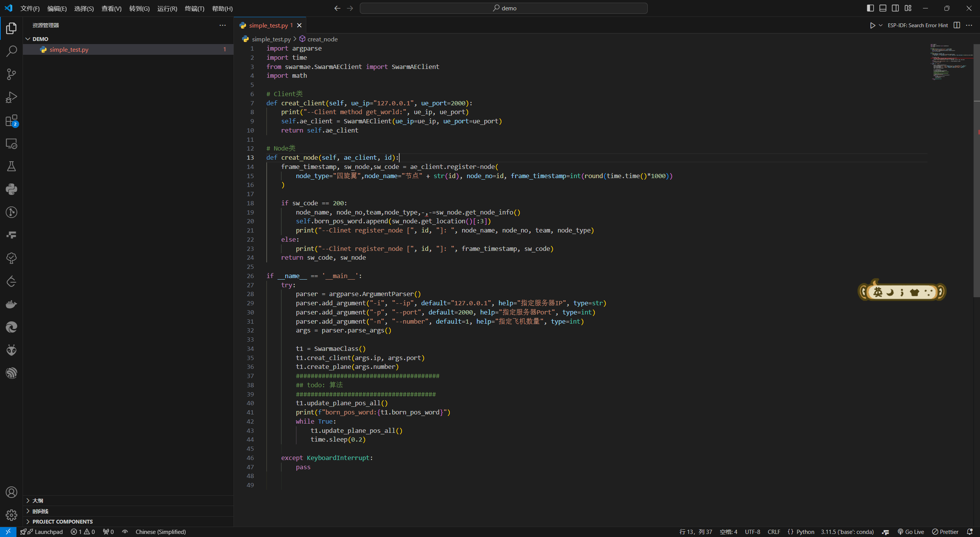Open the Extensions view
The width and height of the screenshot is (980, 537).
click(x=11, y=121)
